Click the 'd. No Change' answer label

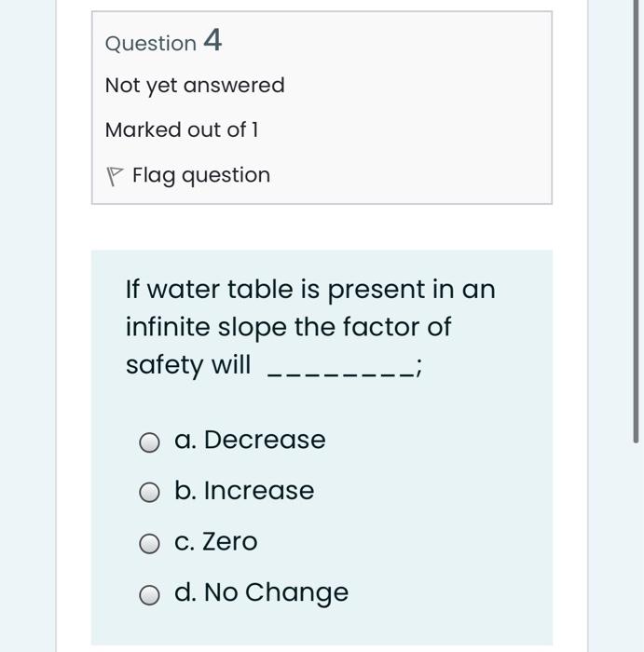(261, 592)
